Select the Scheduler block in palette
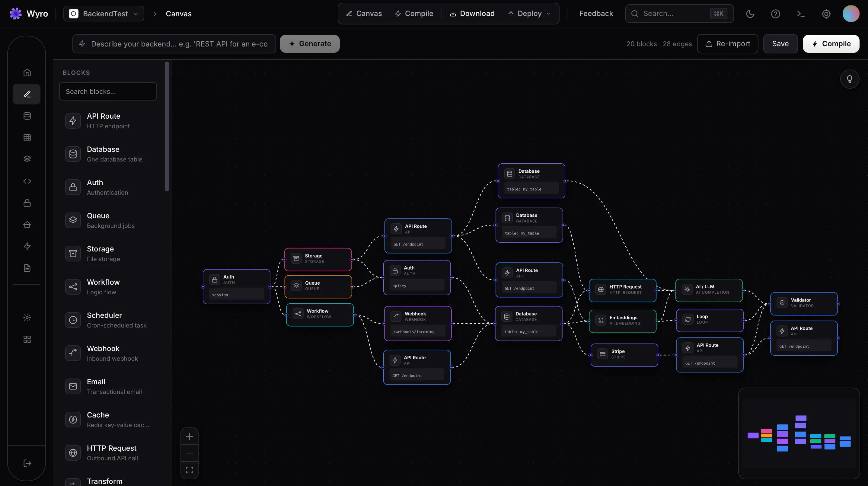 click(x=108, y=320)
